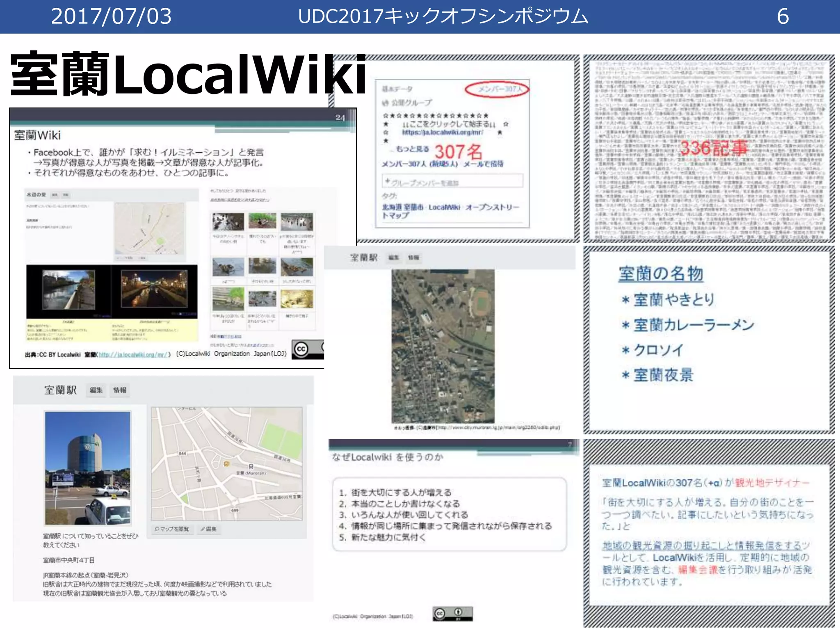Click メールで招待 link
Viewport: 840px width, 630px height.
(x=484, y=164)
